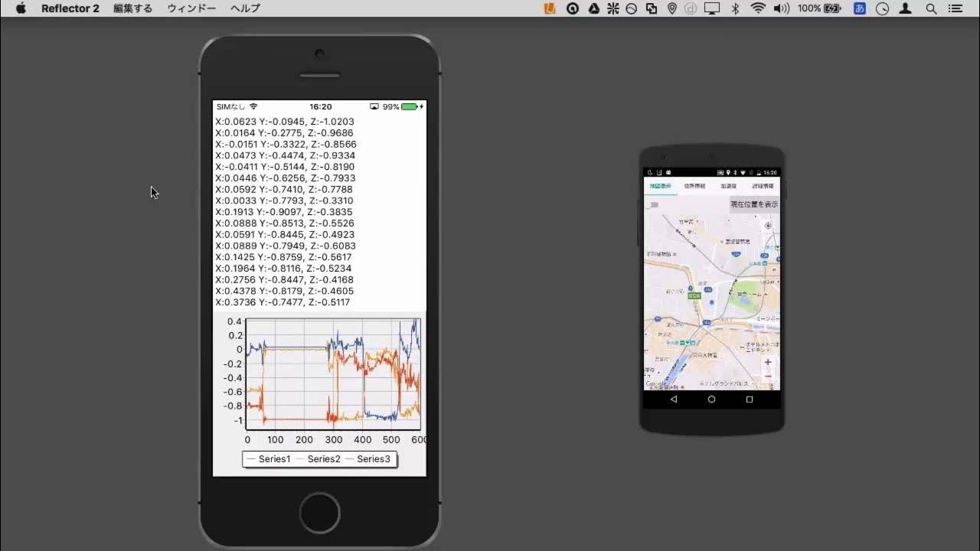Click the Series1 legend entry

coord(268,459)
